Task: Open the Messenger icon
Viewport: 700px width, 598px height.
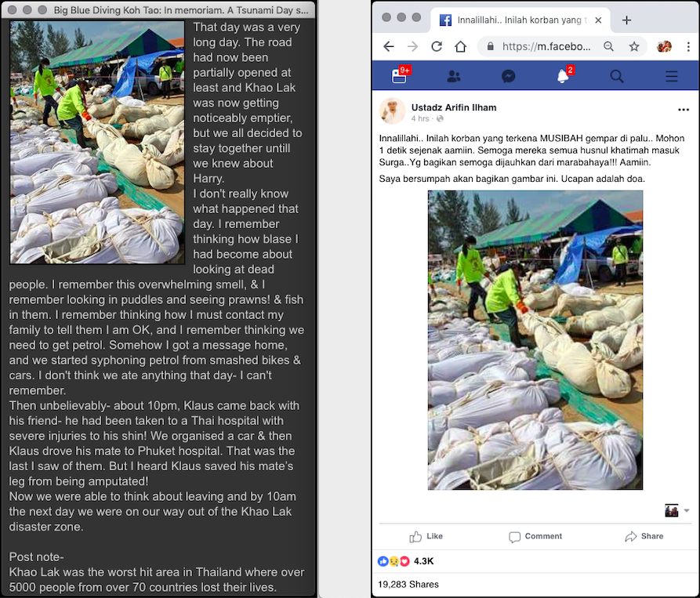Action: click(508, 76)
